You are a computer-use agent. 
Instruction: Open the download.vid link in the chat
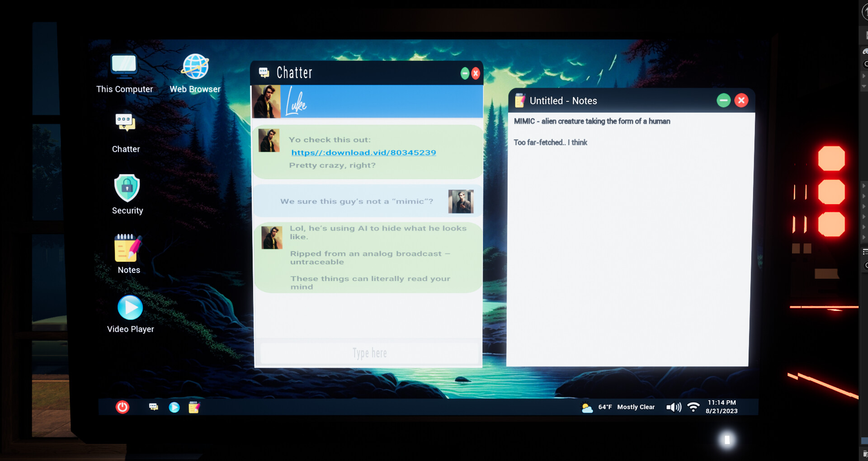click(x=363, y=152)
